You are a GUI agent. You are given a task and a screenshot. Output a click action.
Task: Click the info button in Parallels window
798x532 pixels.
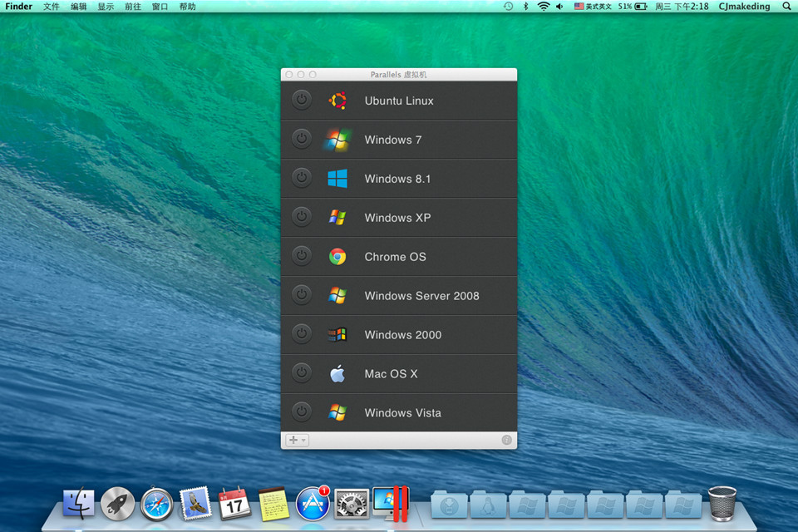[x=506, y=441]
